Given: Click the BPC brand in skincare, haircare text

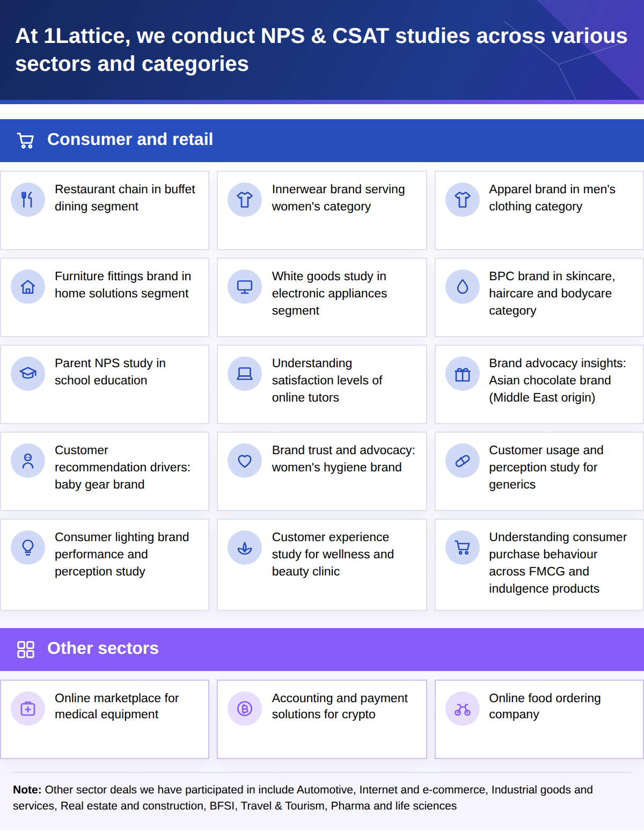Looking at the screenshot, I should pyautogui.click(x=552, y=293).
